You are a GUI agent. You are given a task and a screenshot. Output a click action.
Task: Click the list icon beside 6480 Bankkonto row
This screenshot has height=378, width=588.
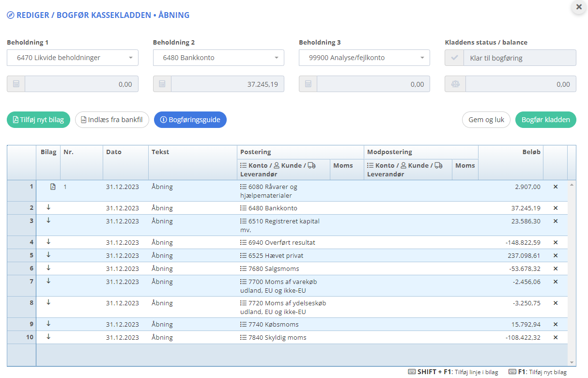[243, 208]
